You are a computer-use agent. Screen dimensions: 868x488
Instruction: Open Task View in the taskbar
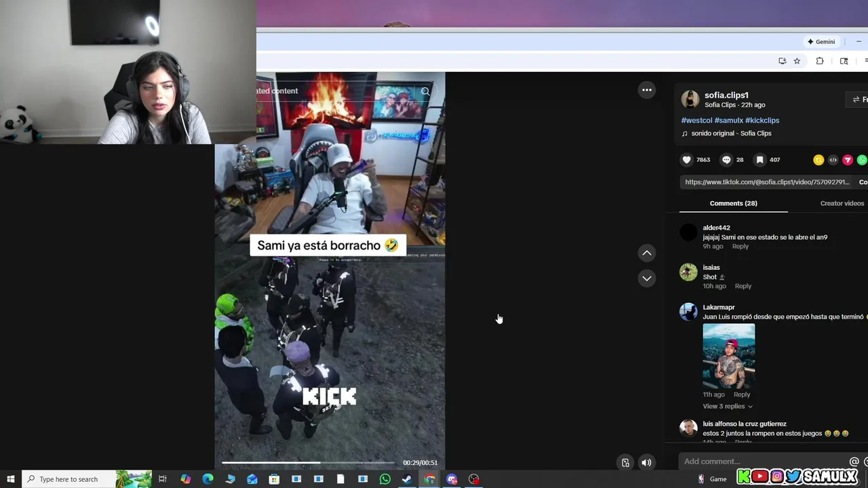point(163,479)
